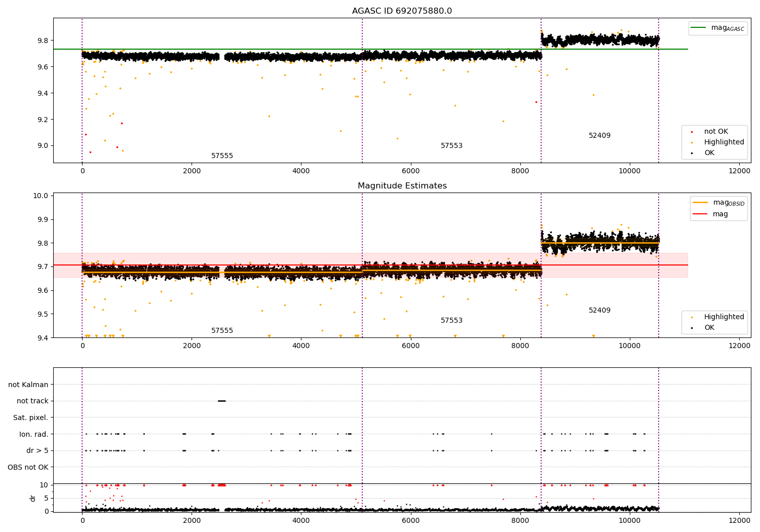Select the mag AGASC legend label in top panel
The height and width of the screenshot is (532, 760).
(x=728, y=28)
